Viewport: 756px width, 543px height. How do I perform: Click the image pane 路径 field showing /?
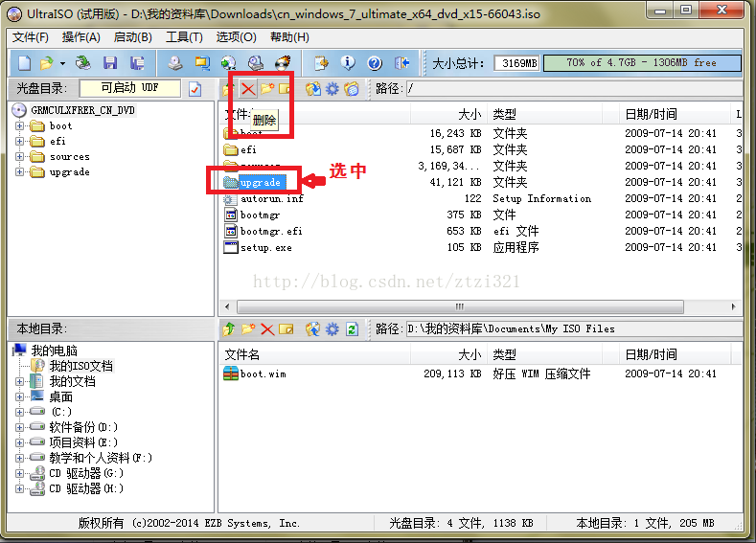pos(574,88)
